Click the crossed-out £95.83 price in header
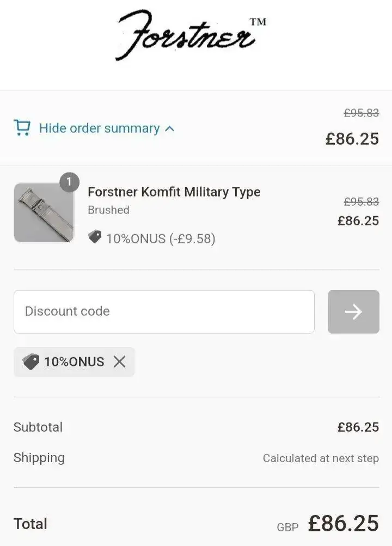The height and width of the screenshot is (546, 392). 361,113
